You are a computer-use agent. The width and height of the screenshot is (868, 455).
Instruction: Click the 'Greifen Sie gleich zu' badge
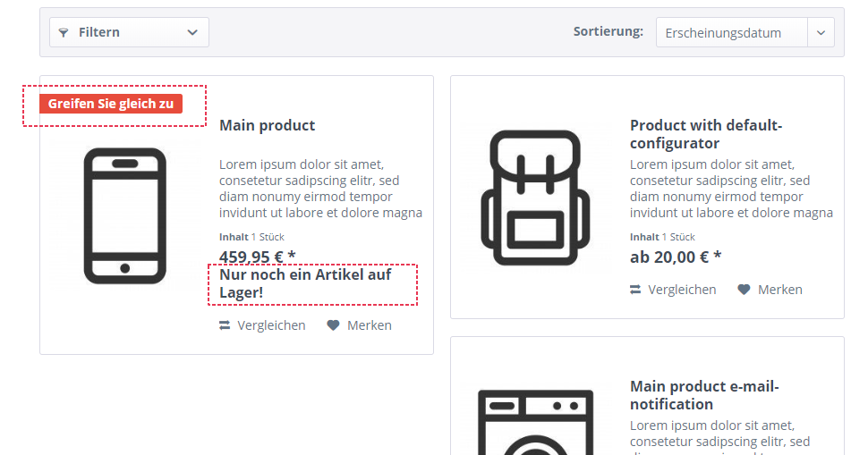pos(111,104)
